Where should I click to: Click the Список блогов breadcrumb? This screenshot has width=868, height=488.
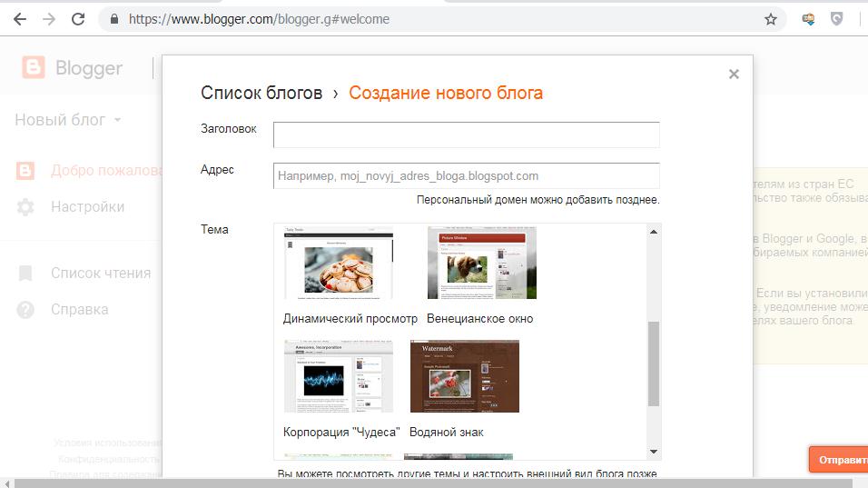pos(261,93)
